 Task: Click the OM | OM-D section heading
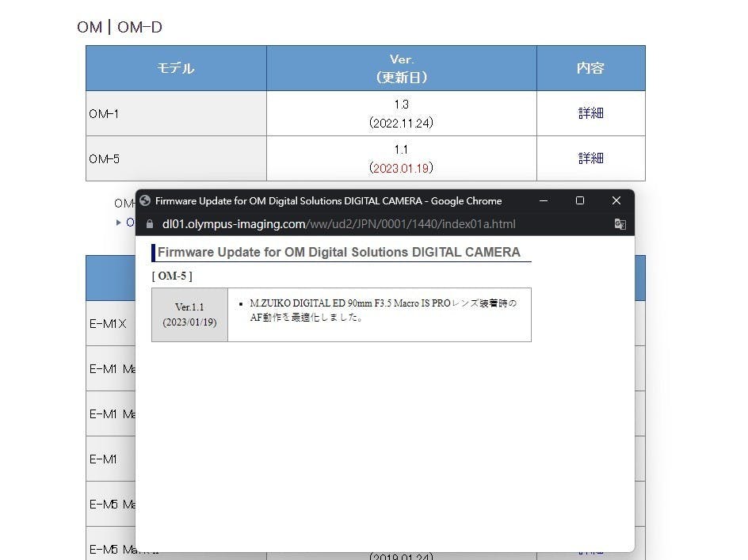(x=120, y=27)
